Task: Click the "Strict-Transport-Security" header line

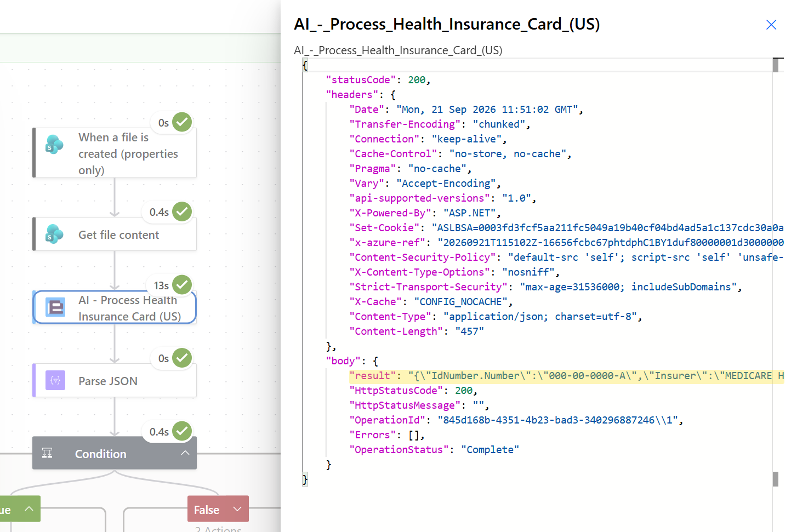Action: point(545,287)
